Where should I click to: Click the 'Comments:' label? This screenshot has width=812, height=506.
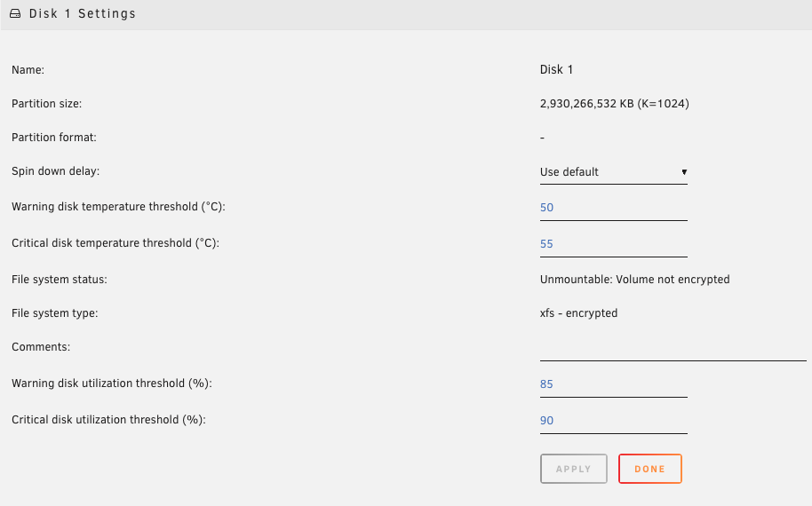tap(41, 347)
